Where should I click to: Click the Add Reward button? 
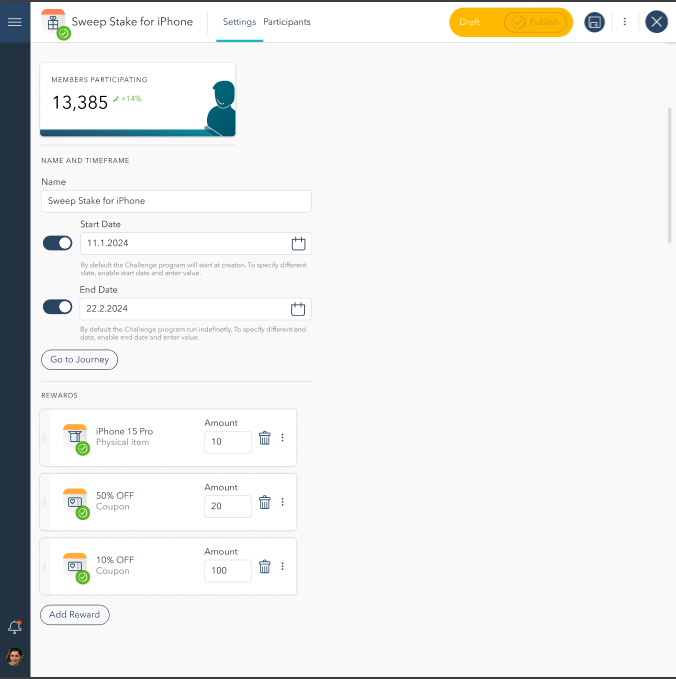pos(74,614)
